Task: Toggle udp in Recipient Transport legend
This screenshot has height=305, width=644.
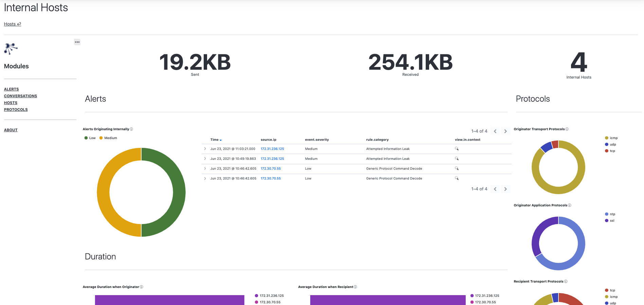Action: [610, 303]
